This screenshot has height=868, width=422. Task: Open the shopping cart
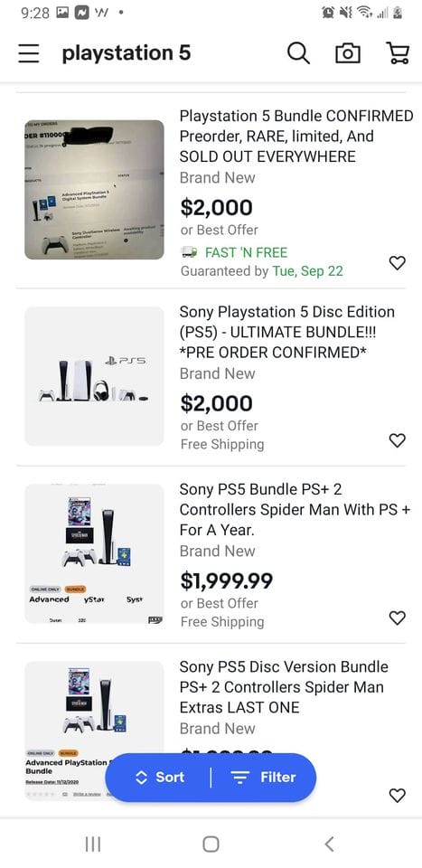[397, 53]
